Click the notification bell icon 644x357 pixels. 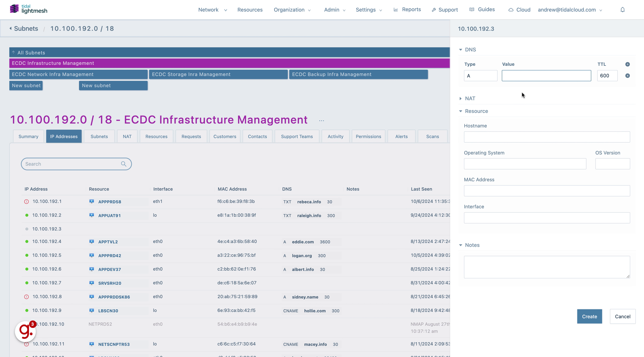click(x=623, y=10)
